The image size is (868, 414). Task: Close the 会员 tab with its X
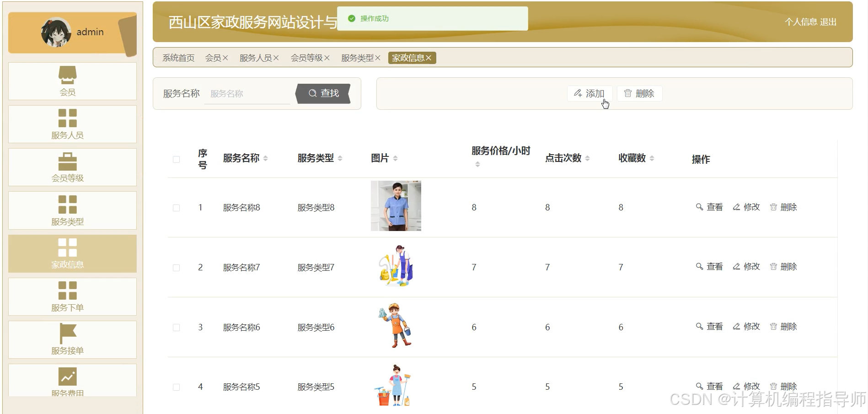(225, 58)
